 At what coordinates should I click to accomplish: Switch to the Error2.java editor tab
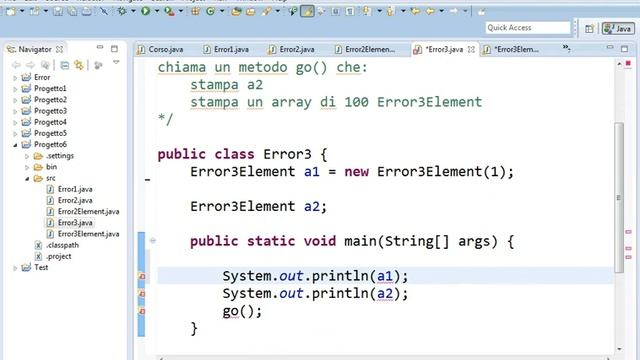coord(291,49)
